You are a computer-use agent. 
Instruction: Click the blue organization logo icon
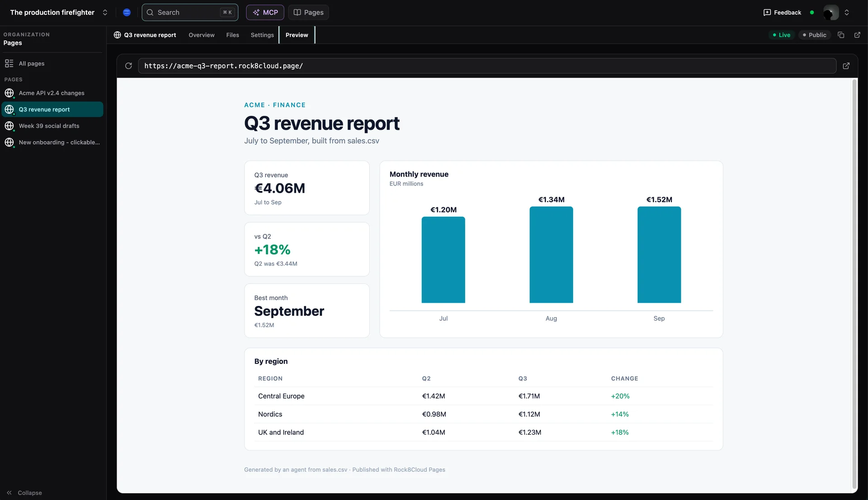coord(127,12)
